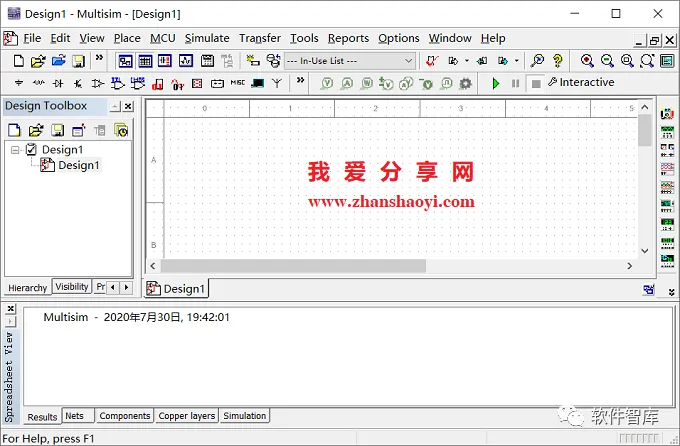This screenshot has width=680, height=446.
Task: Open the Copper layers tab
Action: tap(186, 416)
